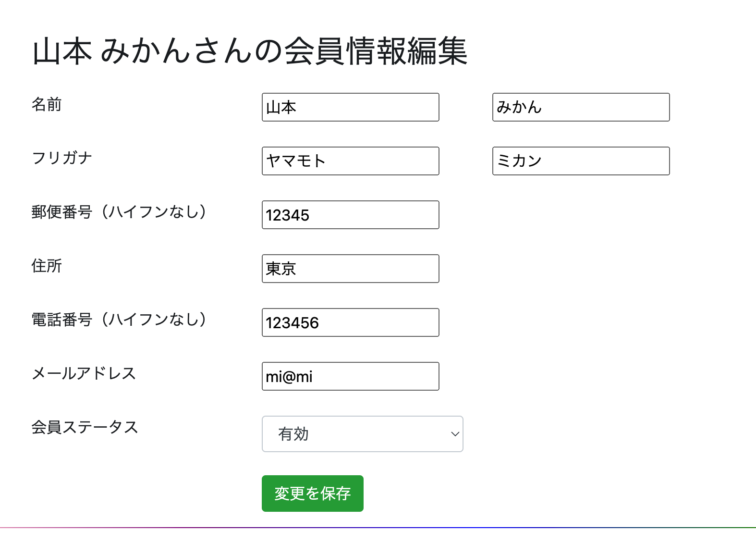The image size is (756, 543).
Task: Click the phone number field showing 123456
Action: pyautogui.click(x=350, y=322)
